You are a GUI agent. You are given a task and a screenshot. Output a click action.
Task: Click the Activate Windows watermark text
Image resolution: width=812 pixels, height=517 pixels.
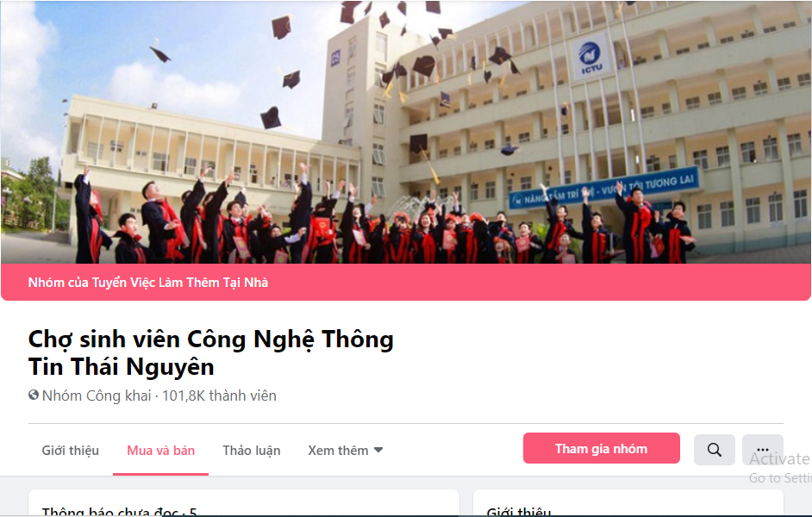pyautogui.click(x=780, y=458)
